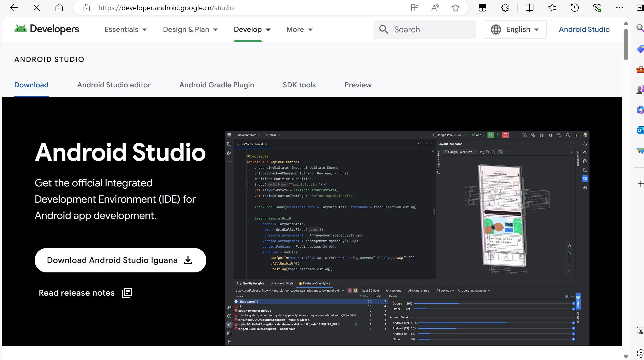Click the Developers Android logo
Image resolution: width=644 pixels, height=360 pixels.
coord(46,29)
